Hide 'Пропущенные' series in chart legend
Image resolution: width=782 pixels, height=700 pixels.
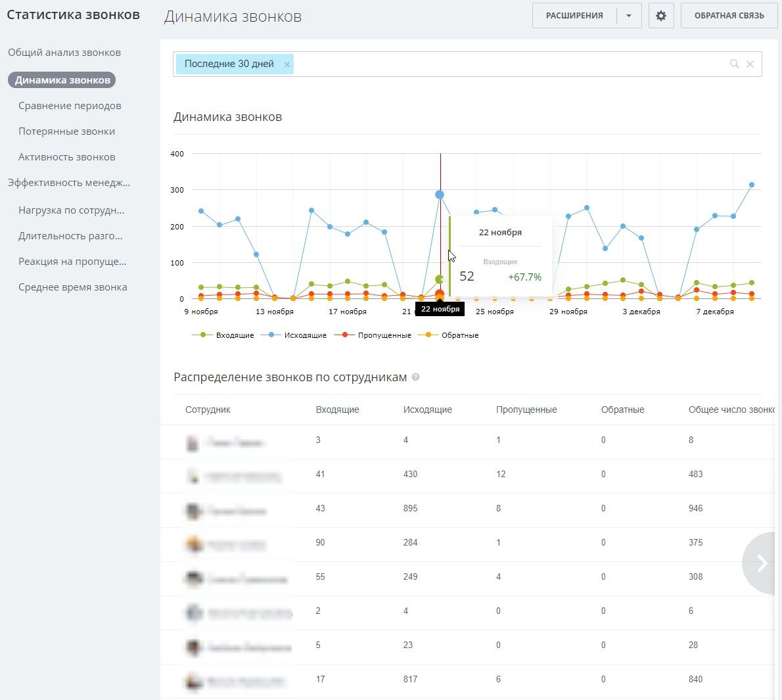pos(384,335)
